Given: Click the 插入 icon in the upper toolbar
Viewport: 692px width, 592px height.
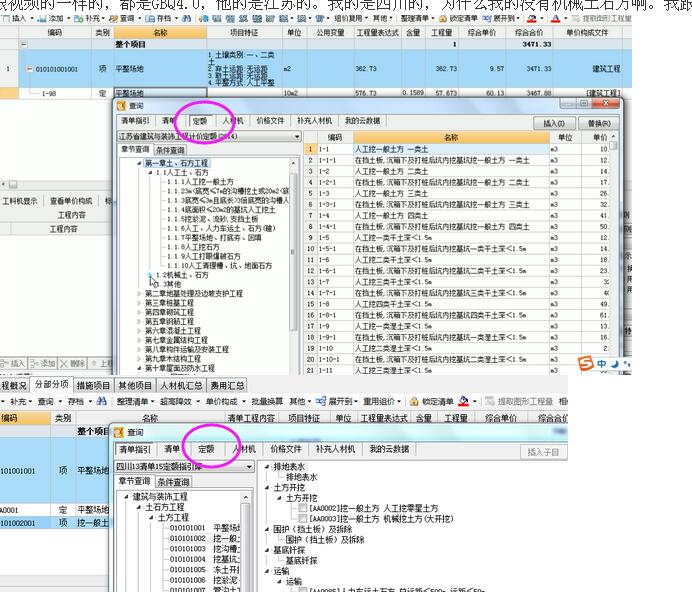Looking at the screenshot, I should click(6, 19).
